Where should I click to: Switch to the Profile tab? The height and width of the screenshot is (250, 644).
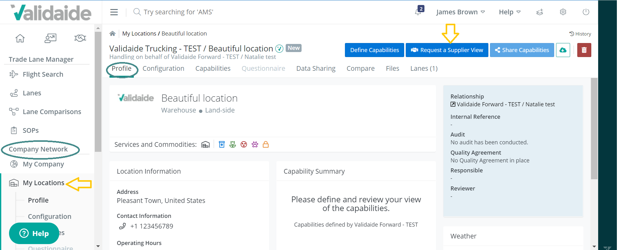(122, 69)
